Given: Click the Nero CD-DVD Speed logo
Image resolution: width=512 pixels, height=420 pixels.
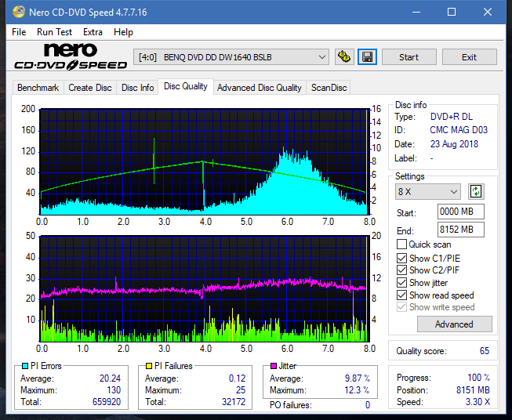Looking at the screenshot, I should 71,56.
